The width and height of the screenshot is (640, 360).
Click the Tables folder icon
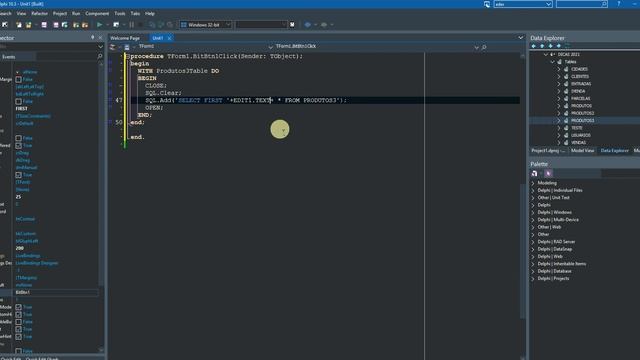(x=560, y=62)
